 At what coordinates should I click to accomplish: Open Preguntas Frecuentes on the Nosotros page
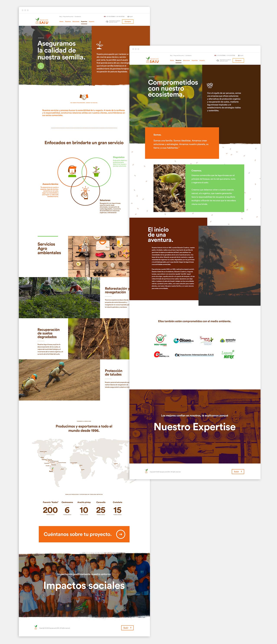pos(179,56)
